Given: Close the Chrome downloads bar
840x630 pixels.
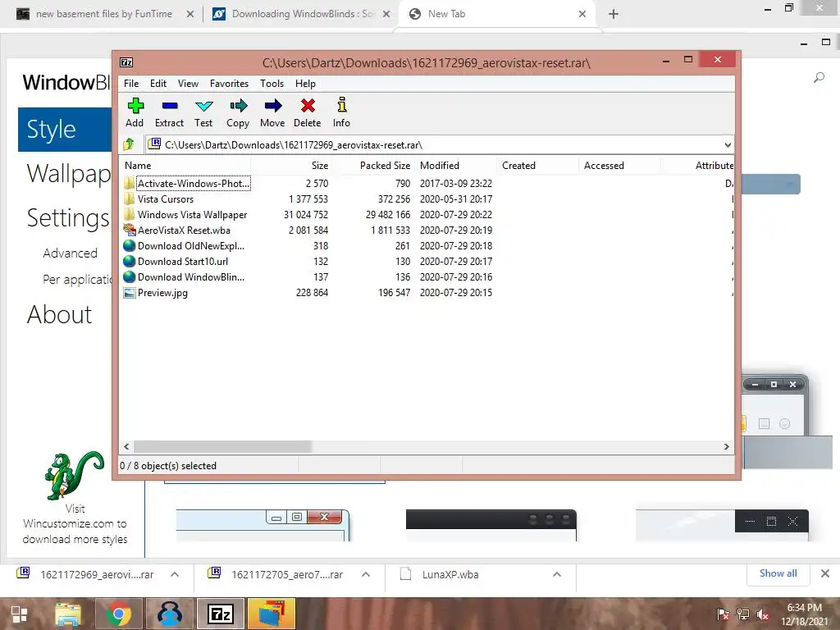Looking at the screenshot, I should point(825,573).
